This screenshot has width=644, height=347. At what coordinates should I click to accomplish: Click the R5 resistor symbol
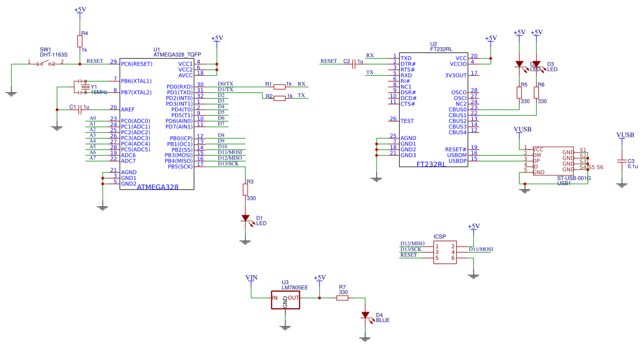tap(519, 92)
